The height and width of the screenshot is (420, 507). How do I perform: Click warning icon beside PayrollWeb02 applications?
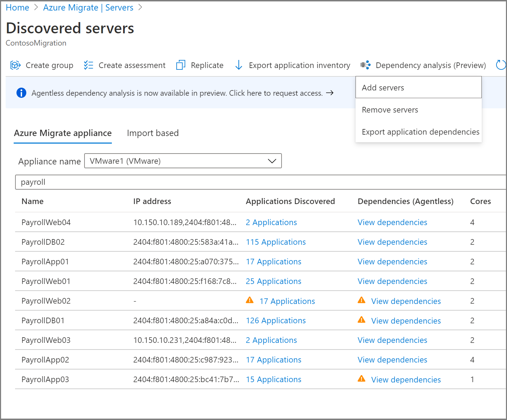[250, 300]
